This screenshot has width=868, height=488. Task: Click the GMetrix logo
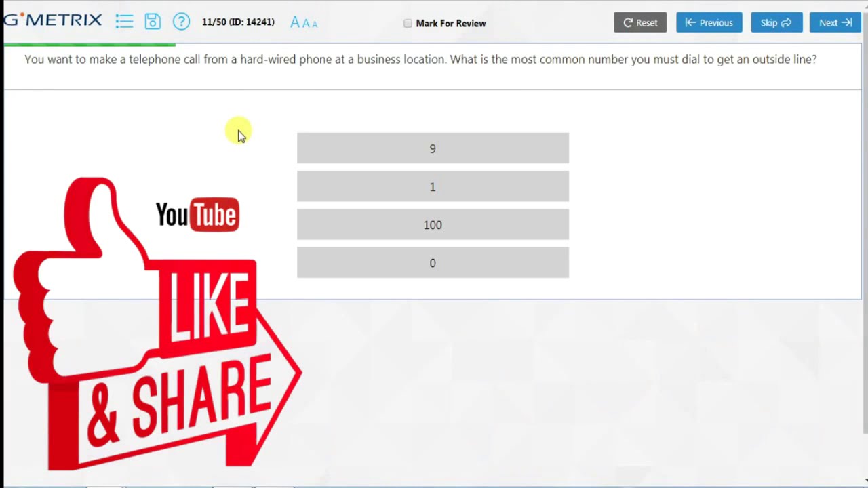click(52, 20)
